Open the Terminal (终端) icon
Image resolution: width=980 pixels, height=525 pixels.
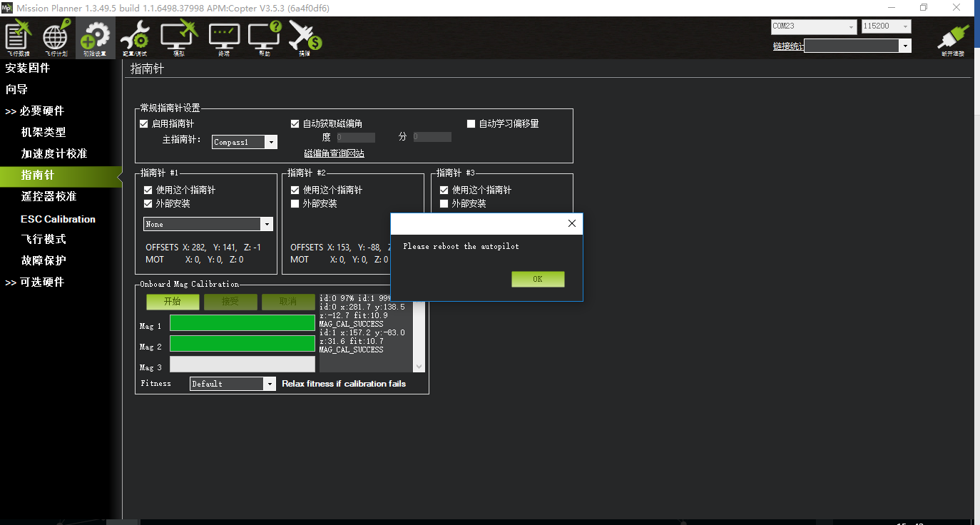pyautogui.click(x=224, y=38)
